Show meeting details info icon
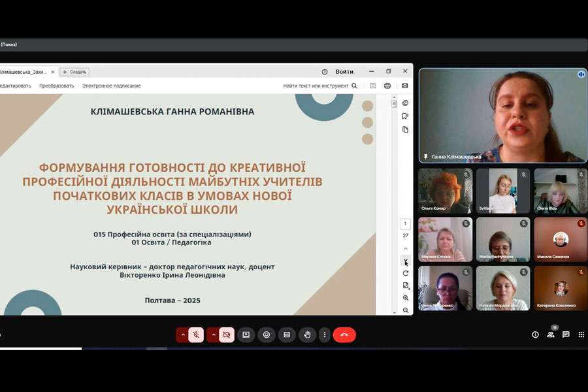Screen dimensions: 588x392 point(535,335)
